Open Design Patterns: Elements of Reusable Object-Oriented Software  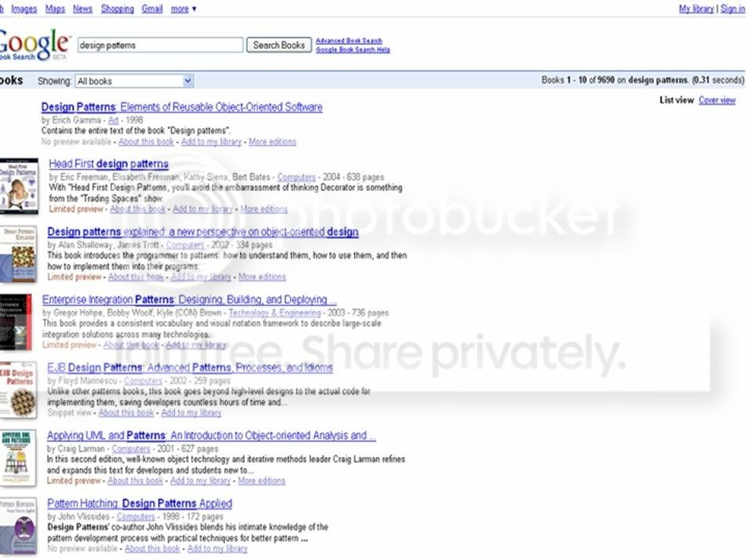point(181,107)
